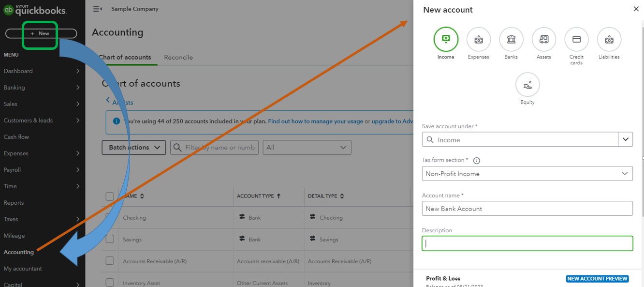
Task: Switch to the Reconcile tab
Action: coord(178,57)
